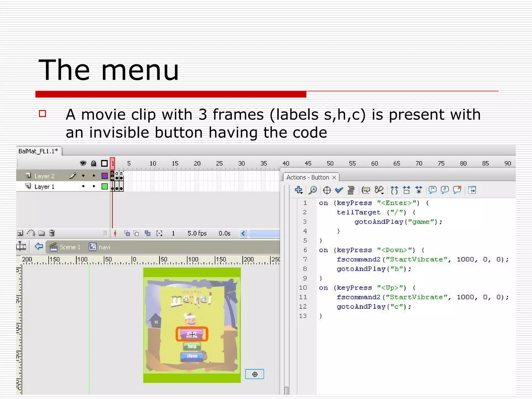532x399 pixels.
Task: Go to Scene 1 in edit bar
Action: (65, 247)
